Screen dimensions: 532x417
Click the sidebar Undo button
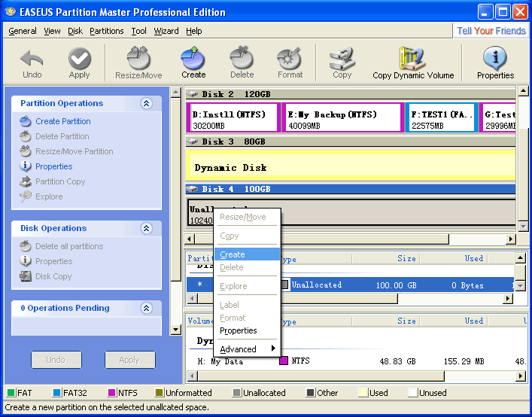pos(56,360)
